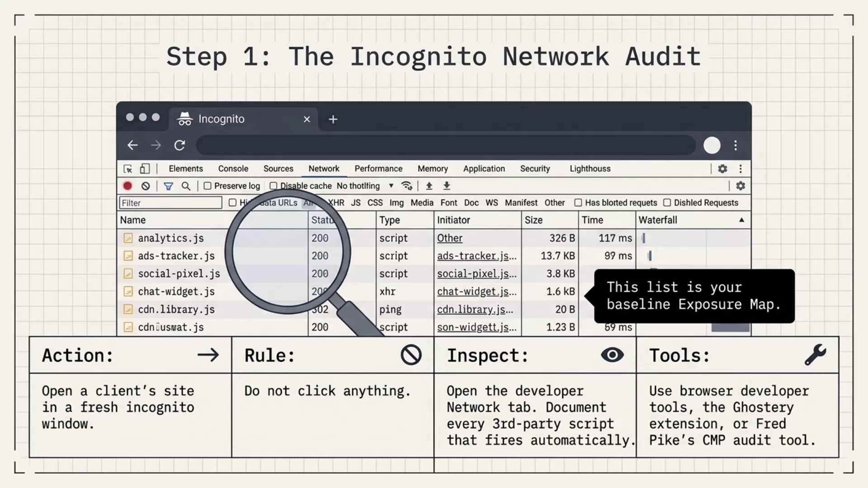Screen dimensions: 868x488
Task: Click the file icon beside social-pixel.js
Action: 128,274
